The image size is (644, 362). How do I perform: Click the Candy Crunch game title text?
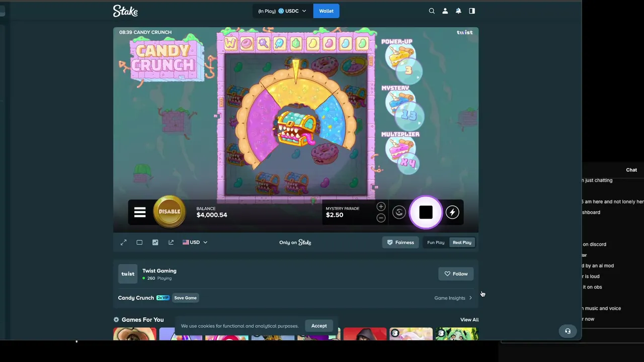(136, 298)
